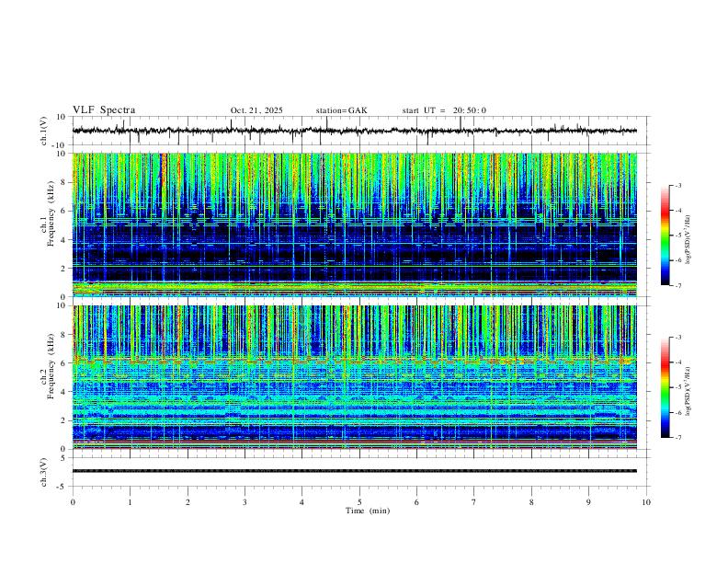Click time axis tick label '10'
This screenshot has height=563, width=728.
coord(646,502)
